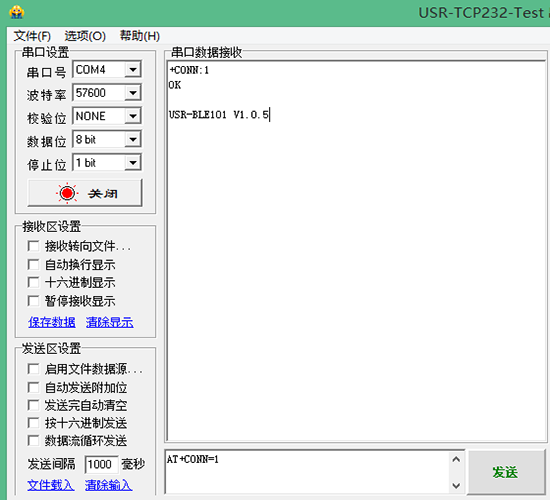The height and width of the screenshot is (500, 550).
Task: Click the green 发送 button
Action: pyautogui.click(x=505, y=473)
